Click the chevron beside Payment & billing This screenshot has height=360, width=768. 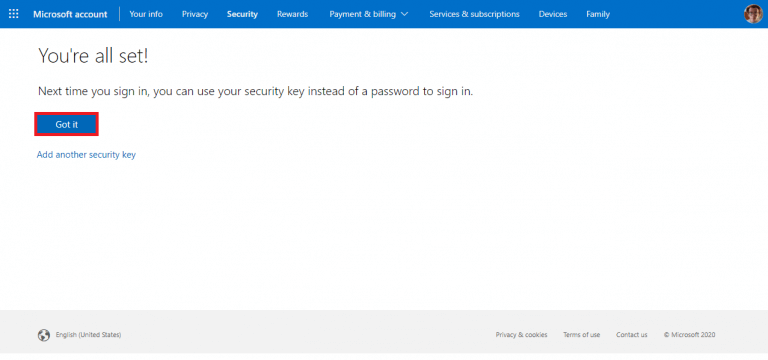[x=405, y=14]
